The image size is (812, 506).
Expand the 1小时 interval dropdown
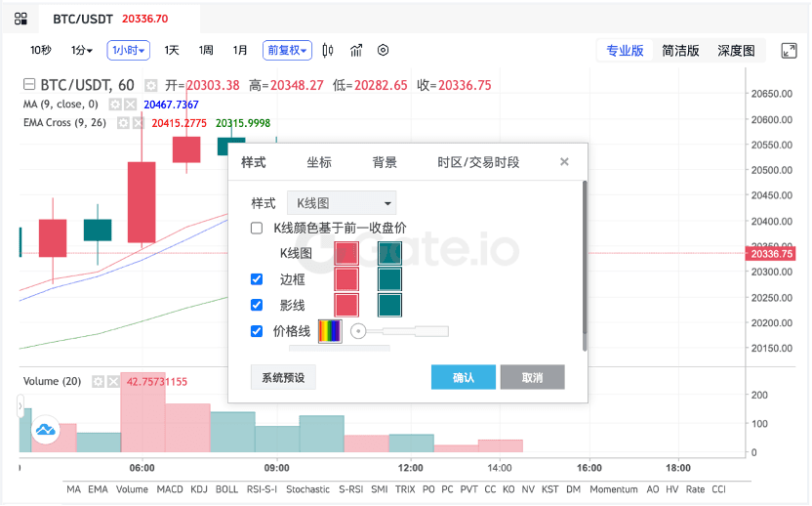click(128, 51)
